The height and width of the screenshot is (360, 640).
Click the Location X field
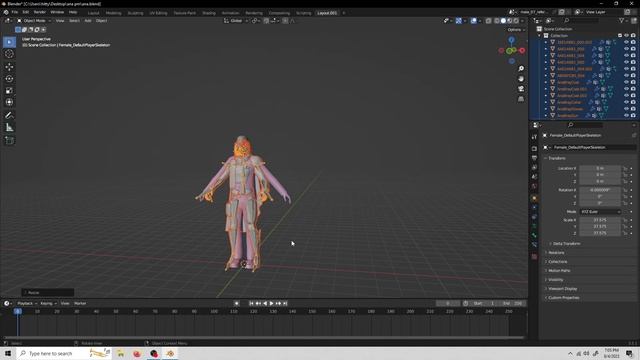pos(600,168)
